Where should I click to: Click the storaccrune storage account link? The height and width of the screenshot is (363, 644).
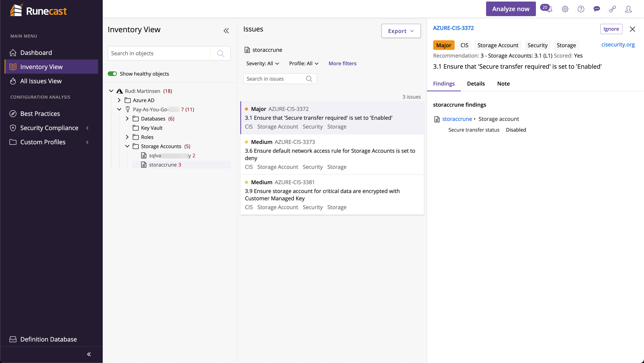coord(457,119)
